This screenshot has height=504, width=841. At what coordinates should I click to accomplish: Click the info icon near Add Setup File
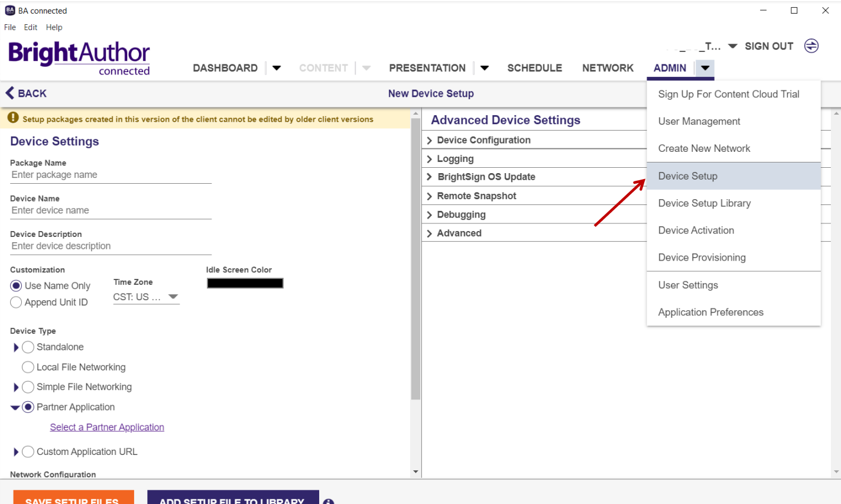(x=329, y=501)
